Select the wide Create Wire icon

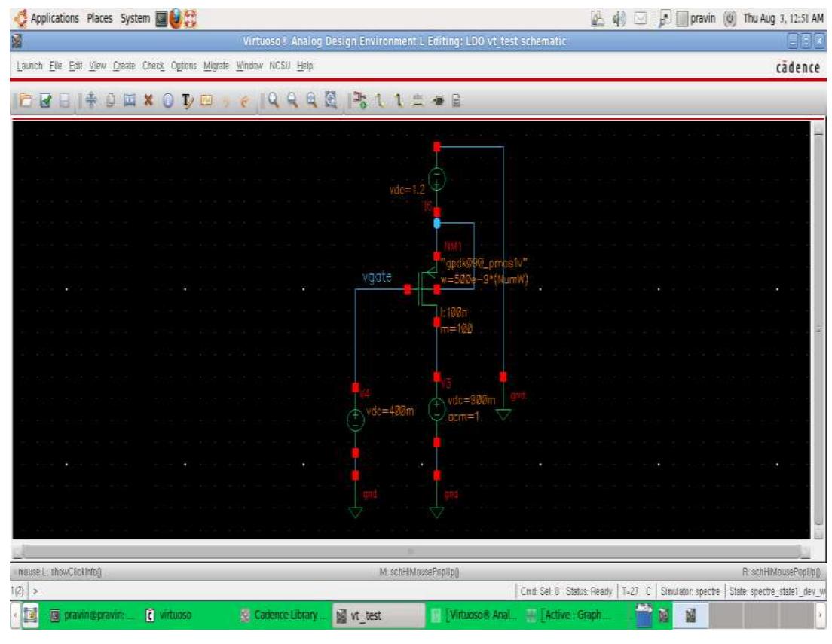(399, 99)
